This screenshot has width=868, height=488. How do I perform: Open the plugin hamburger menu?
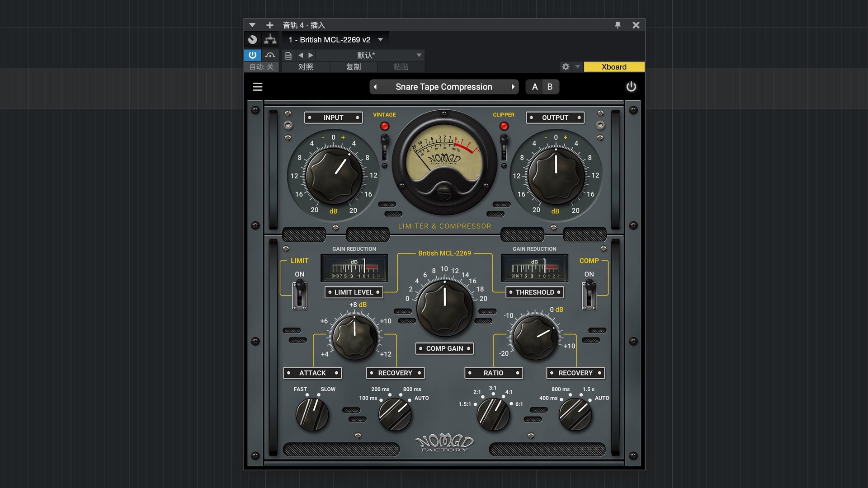pyautogui.click(x=258, y=87)
